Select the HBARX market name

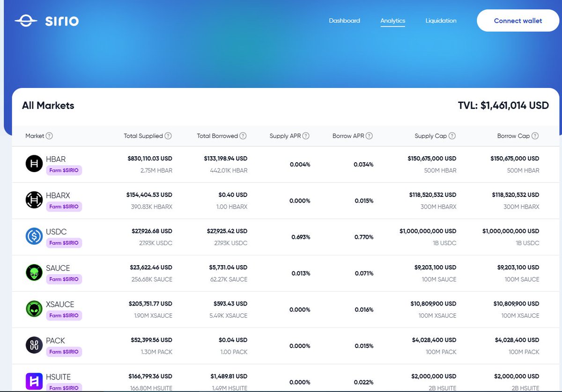coord(58,196)
